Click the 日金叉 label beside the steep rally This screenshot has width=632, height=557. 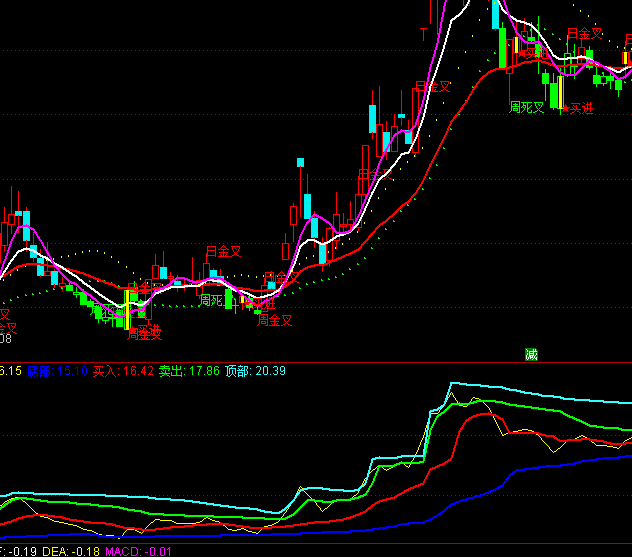[433, 87]
